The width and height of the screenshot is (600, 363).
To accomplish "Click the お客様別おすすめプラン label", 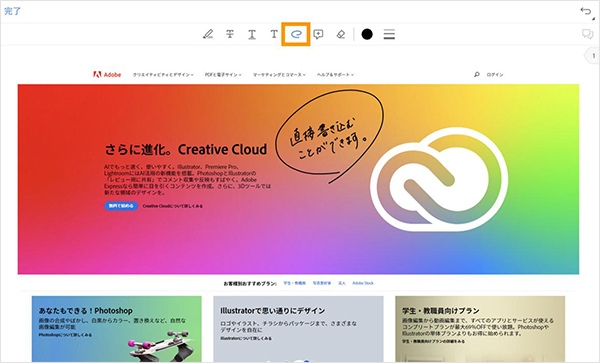I will click(x=250, y=283).
